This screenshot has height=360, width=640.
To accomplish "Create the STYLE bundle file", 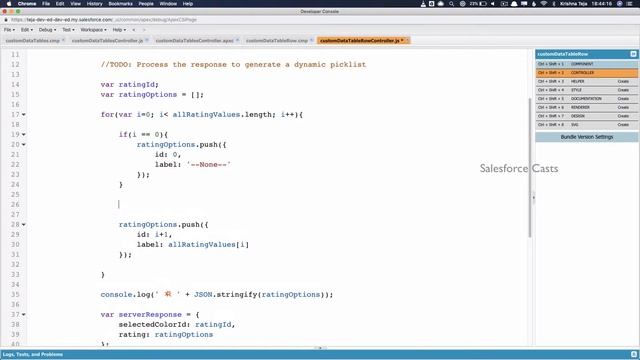I will (623, 90).
